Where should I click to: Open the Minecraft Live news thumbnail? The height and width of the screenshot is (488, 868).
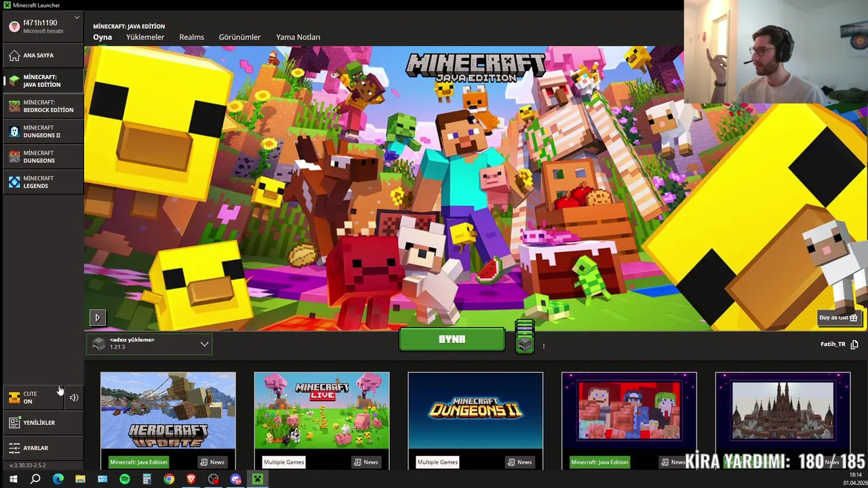coord(322,410)
